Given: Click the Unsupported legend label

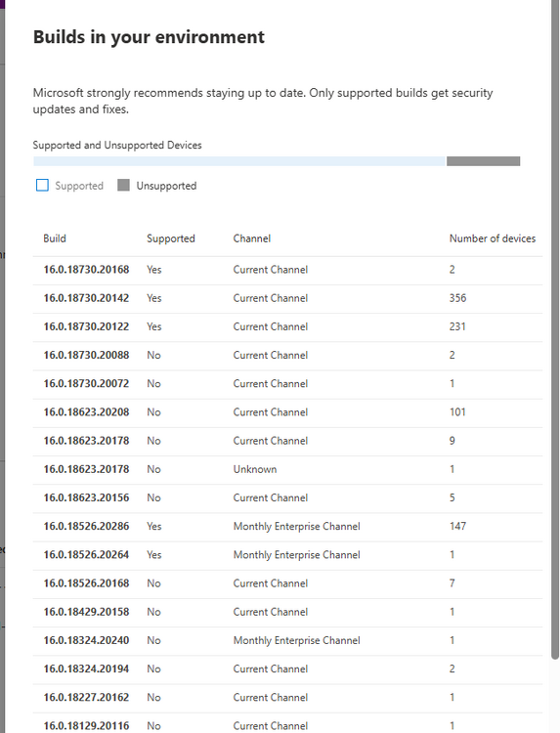Looking at the screenshot, I should click(x=166, y=186).
